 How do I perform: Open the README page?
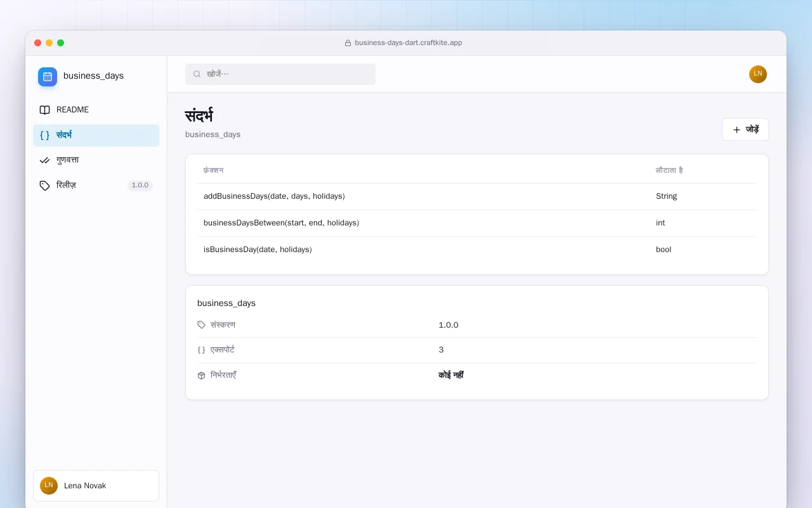(96, 110)
